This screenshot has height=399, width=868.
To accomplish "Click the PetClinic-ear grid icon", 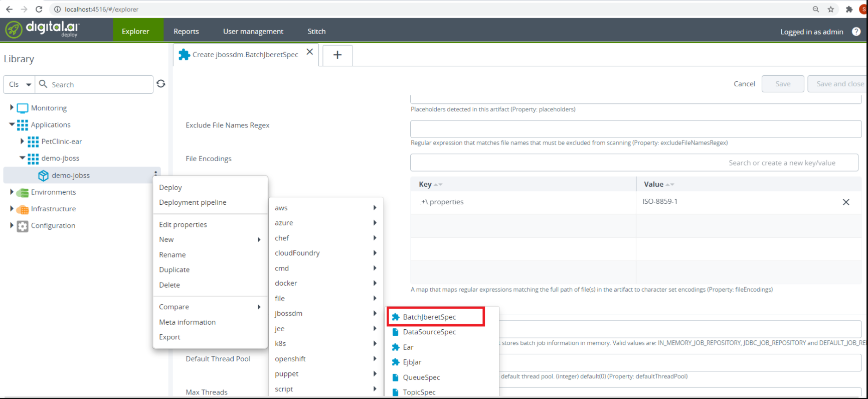I will click(33, 142).
